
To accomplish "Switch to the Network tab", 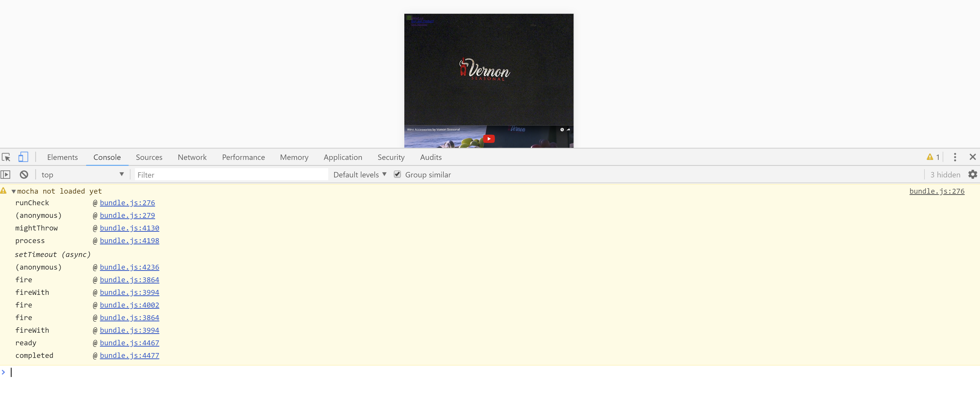I will [x=192, y=157].
